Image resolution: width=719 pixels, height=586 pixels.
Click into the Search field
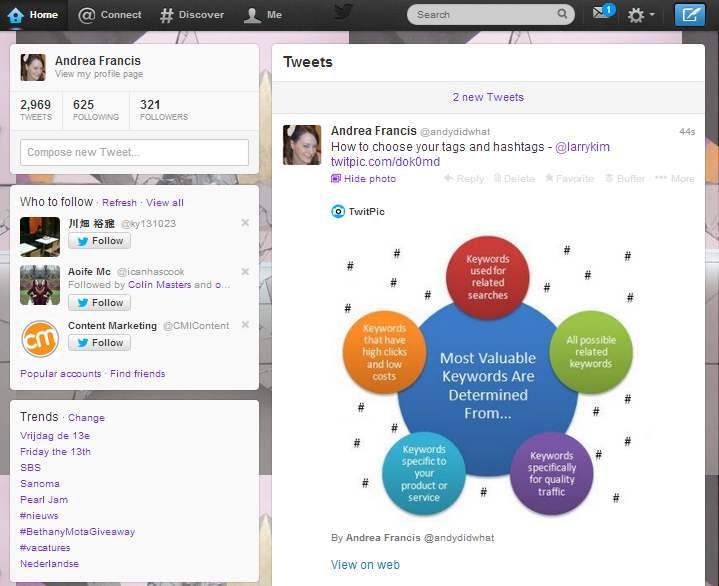[490, 15]
